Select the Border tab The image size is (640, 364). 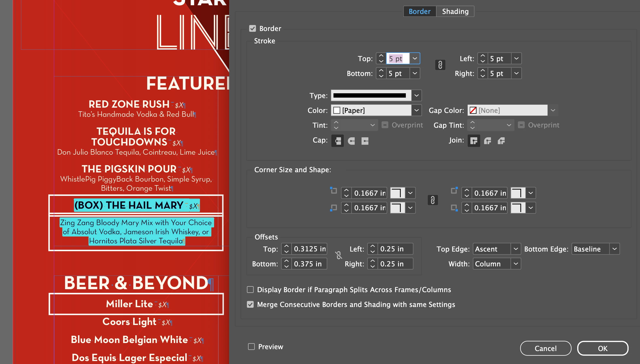419,11
